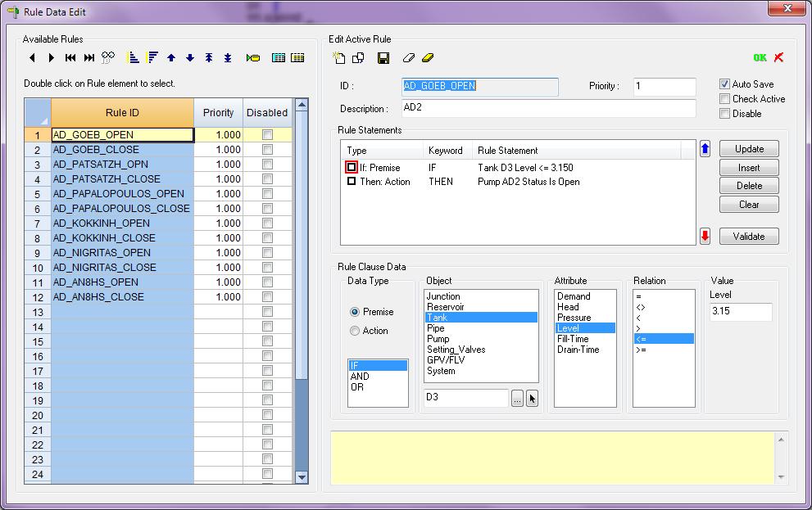Move selected rule to the top
812x510 pixels.
(209, 58)
